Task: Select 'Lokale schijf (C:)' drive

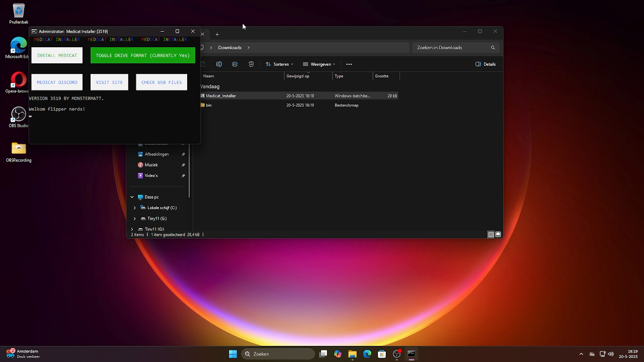Action: click(x=162, y=208)
